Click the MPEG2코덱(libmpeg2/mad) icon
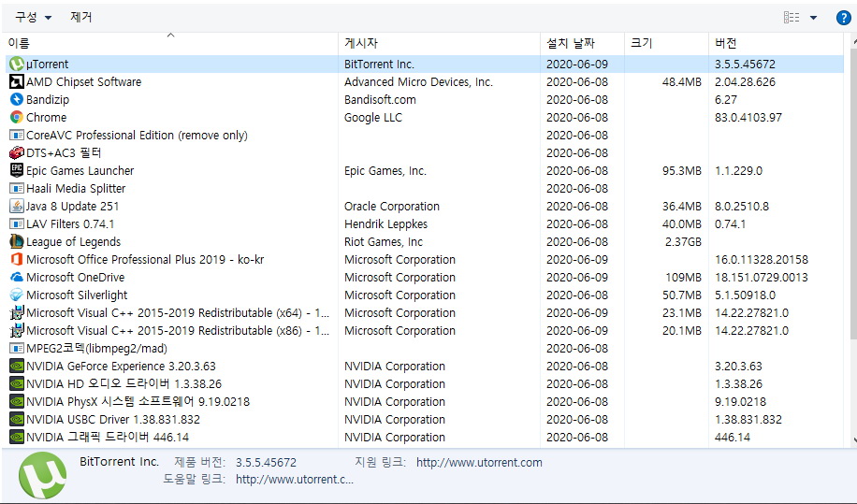The image size is (857, 504). click(x=17, y=349)
